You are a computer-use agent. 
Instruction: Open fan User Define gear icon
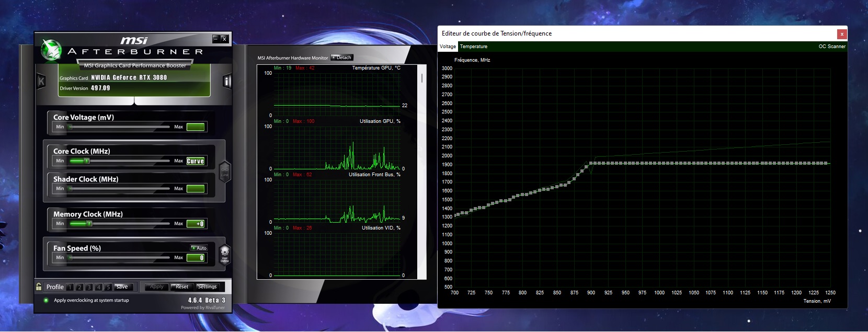coord(224,254)
